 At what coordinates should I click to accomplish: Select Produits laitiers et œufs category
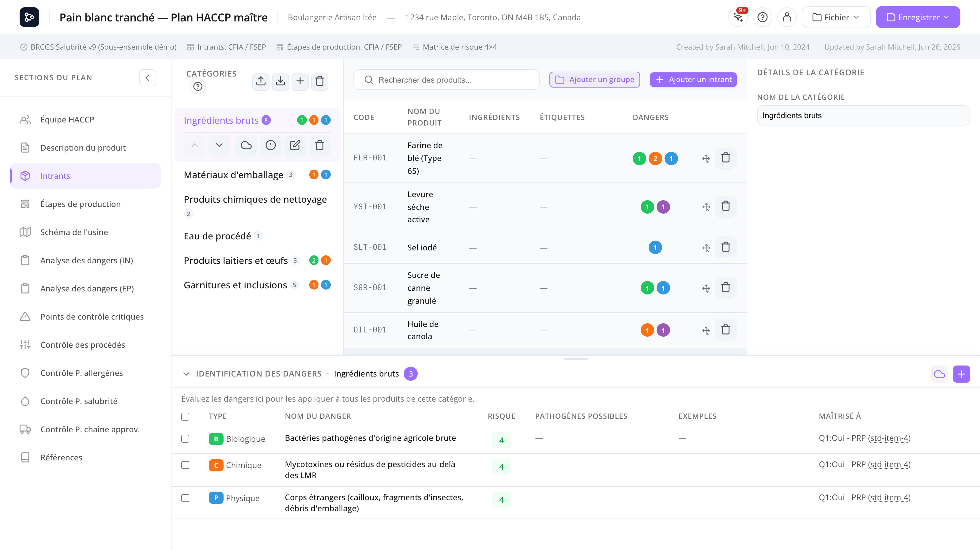[257, 261]
